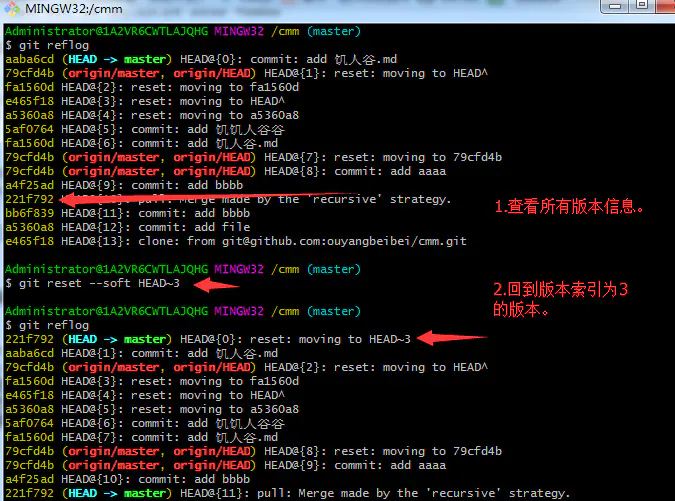Click line 'bb6f839 HEAD@{11}: commit: add bbbb'
The width and height of the screenshot is (675, 501).
(127, 213)
